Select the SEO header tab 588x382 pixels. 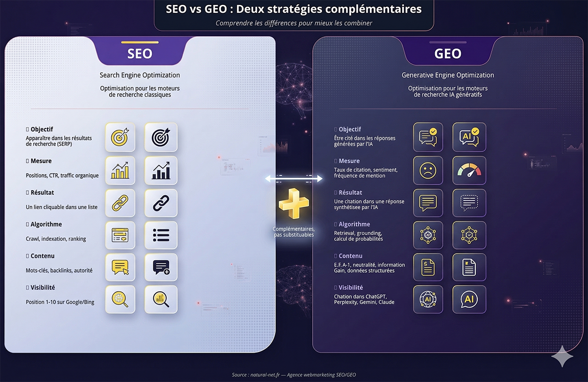click(140, 53)
